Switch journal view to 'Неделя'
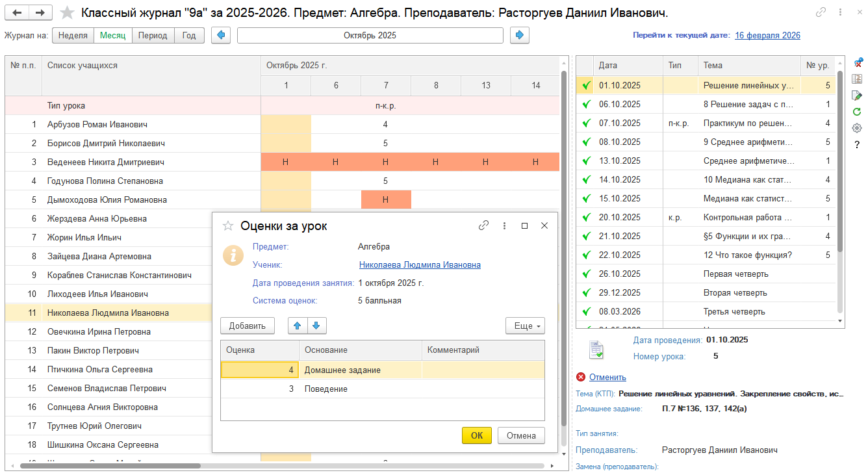 [73, 36]
